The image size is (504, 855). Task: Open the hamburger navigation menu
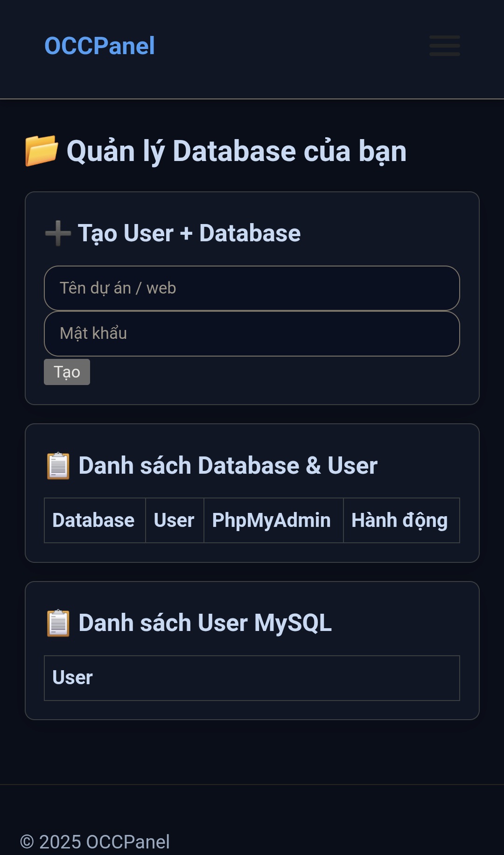[x=444, y=46]
